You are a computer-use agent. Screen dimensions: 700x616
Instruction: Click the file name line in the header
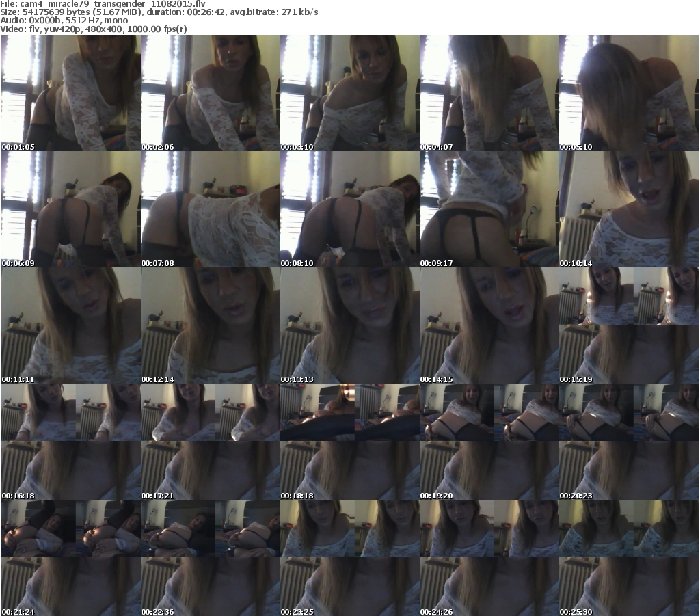tap(103, 4)
